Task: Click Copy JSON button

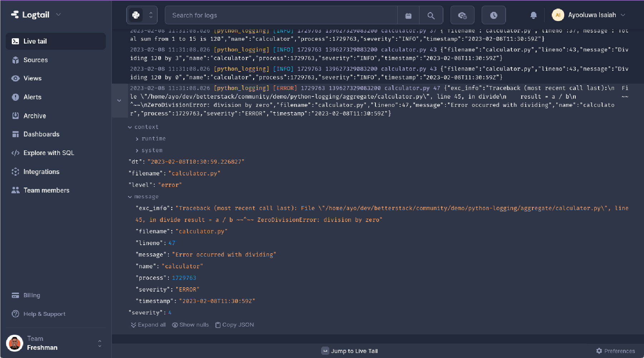Action: coord(235,325)
